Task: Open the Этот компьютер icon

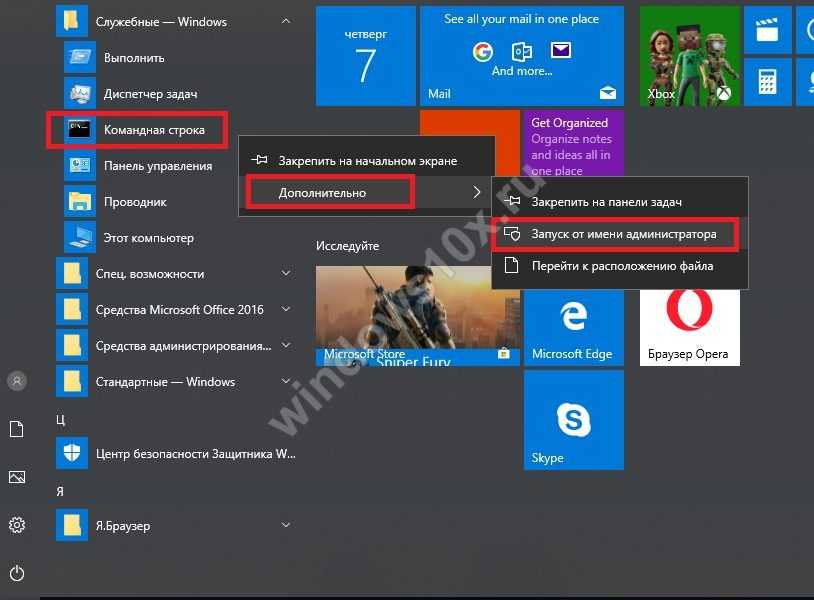Action: pos(79,237)
